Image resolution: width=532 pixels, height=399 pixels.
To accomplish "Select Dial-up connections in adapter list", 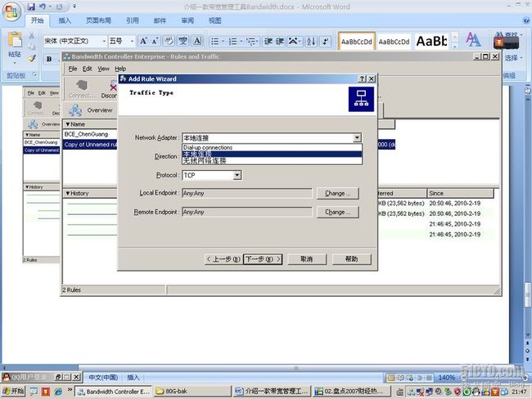I will coord(272,147).
